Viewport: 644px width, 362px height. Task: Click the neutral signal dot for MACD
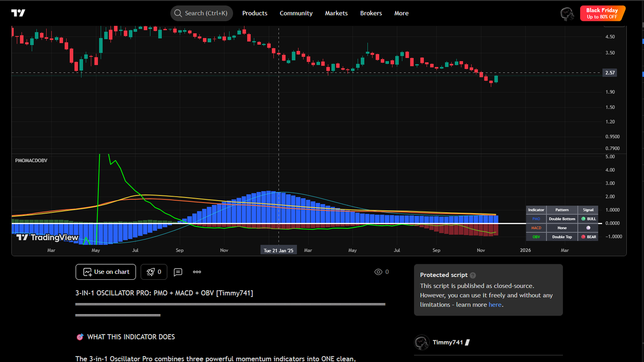point(588,228)
